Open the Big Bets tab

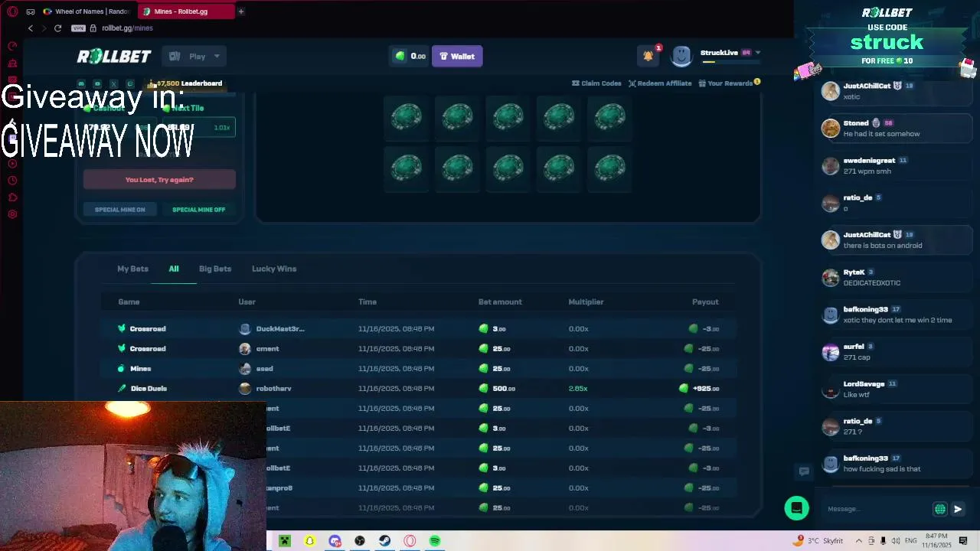[x=215, y=269]
